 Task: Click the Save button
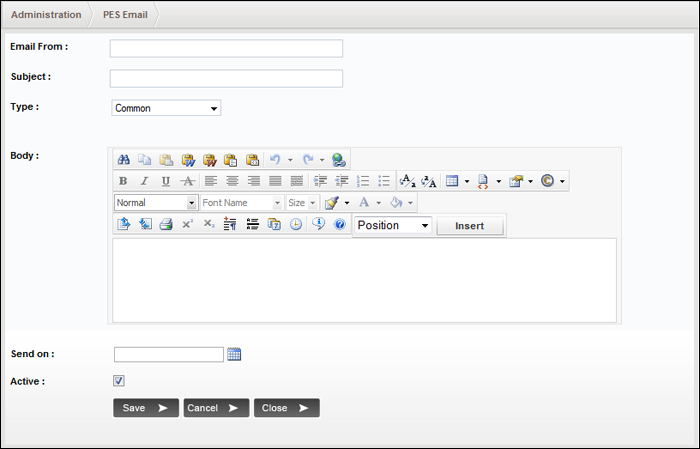click(x=146, y=408)
